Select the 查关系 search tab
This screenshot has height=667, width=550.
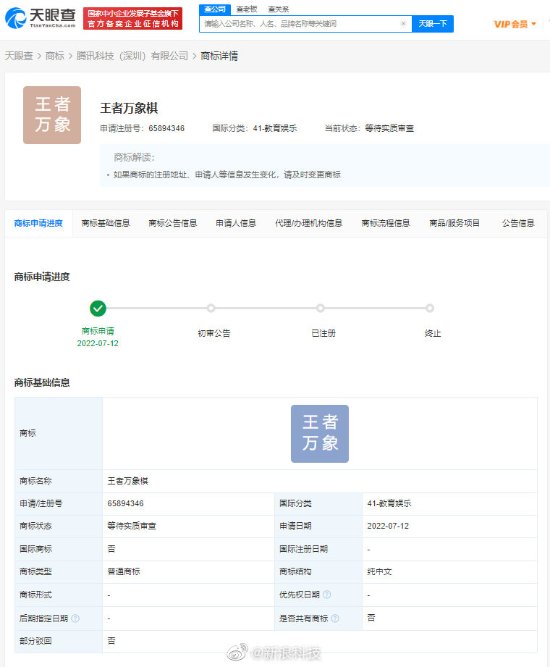pyautogui.click(x=278, y=9)
